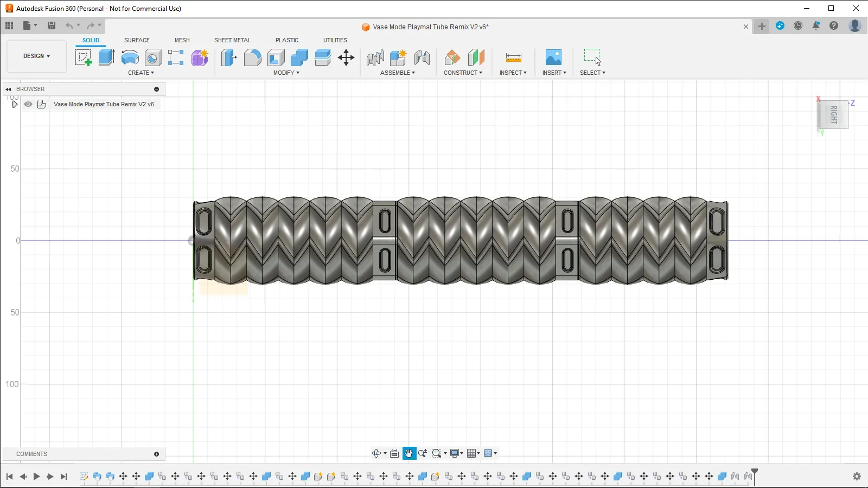
Task: Click the Measure tool icon
Action: click(x=513, y=57)
